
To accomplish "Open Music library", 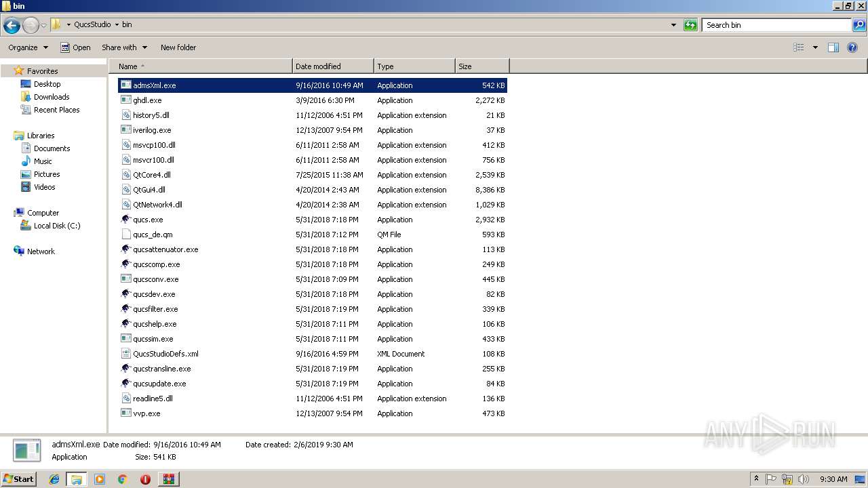I will click(x=43, y=161).
